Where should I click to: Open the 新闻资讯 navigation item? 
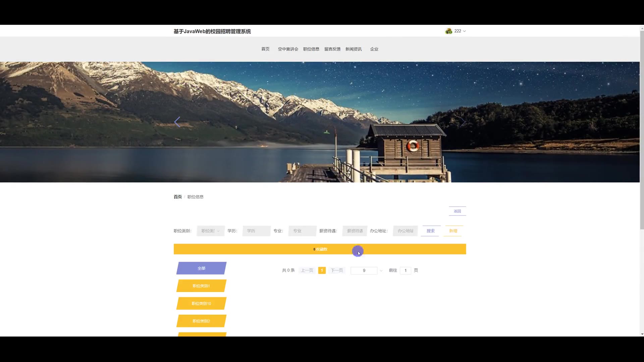click(x=353, y=49)
